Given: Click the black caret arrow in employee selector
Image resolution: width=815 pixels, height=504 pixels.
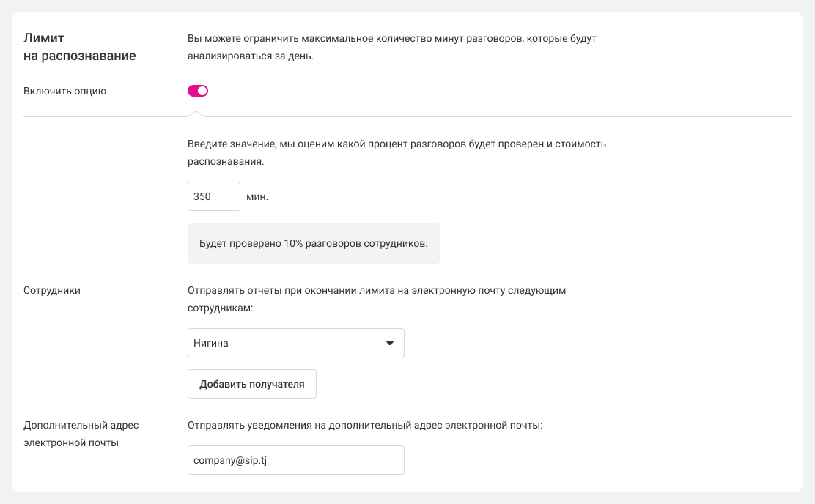Looking at the screenshot, I should 390,343.
